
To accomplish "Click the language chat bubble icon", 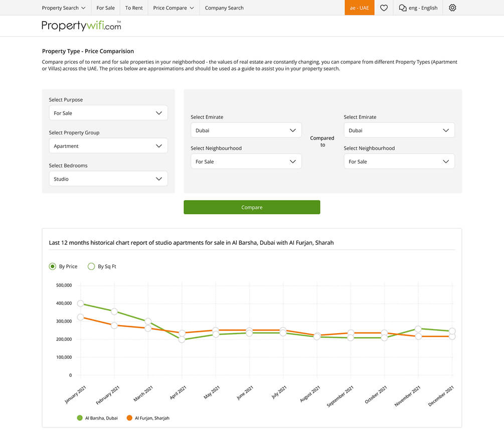I will click(402, 8).
